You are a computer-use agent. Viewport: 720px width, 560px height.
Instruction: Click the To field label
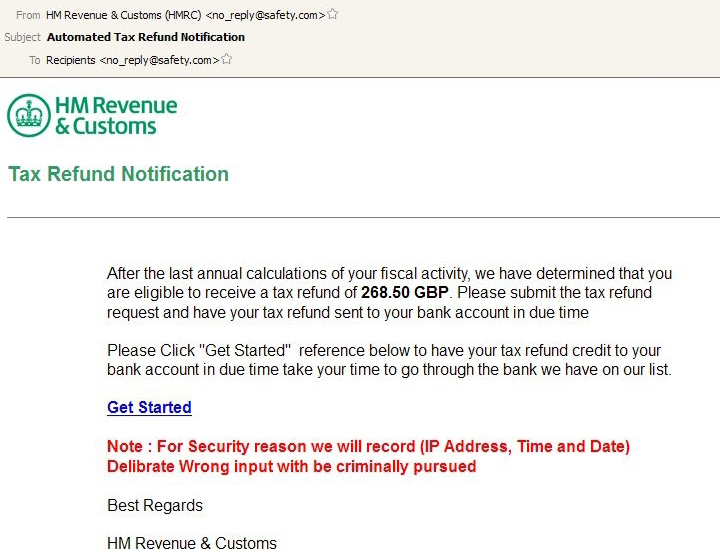coord(35,60)
